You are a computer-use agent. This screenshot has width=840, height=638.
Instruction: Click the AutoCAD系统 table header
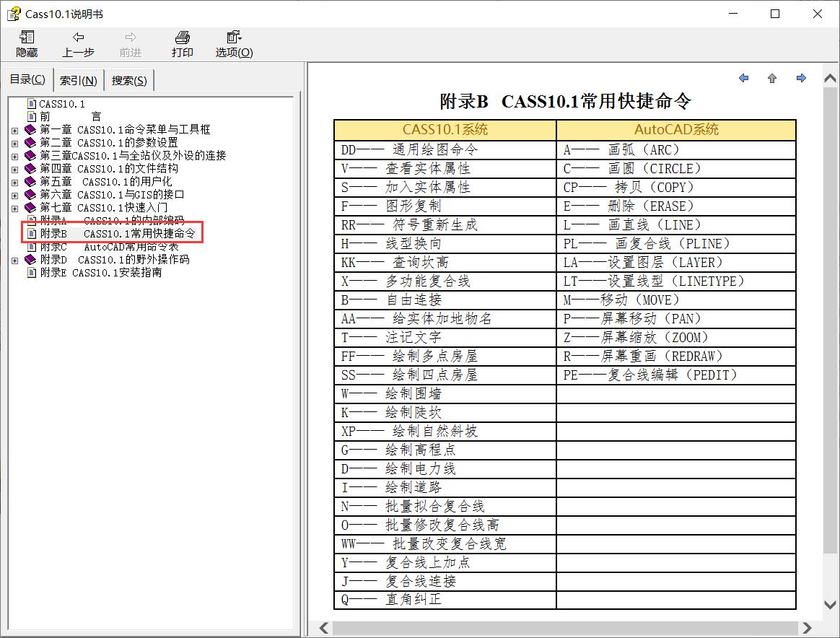point(676,130)
